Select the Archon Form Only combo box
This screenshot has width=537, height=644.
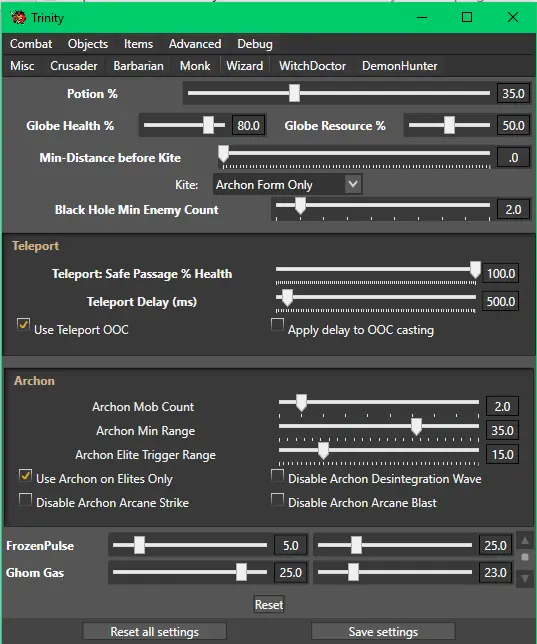[287, 184]
